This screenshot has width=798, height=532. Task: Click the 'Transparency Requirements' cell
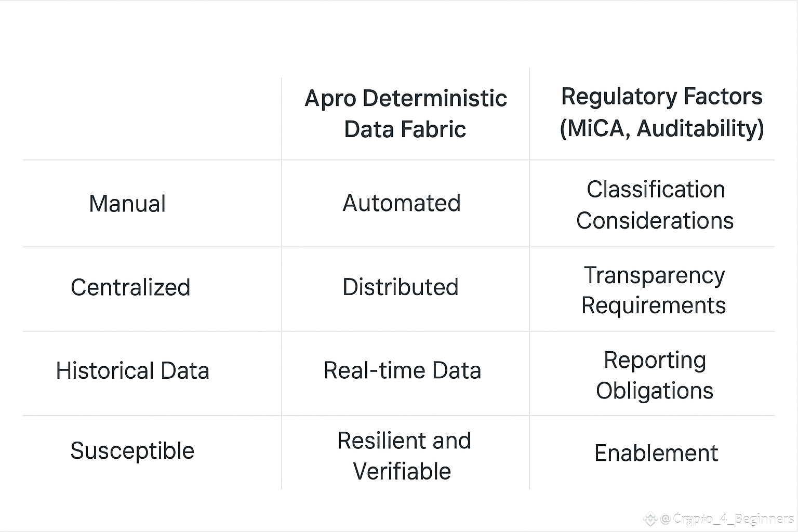(654, 290)
